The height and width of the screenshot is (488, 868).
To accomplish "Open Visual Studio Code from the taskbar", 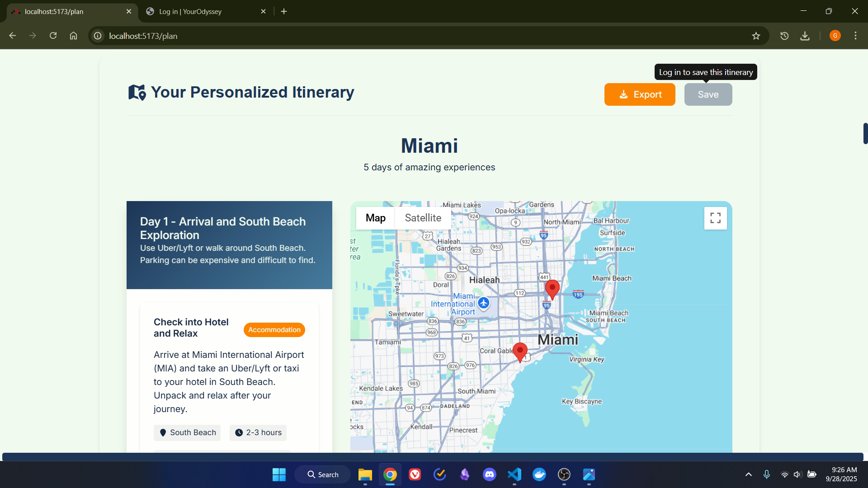I will [x=514, y=474].
